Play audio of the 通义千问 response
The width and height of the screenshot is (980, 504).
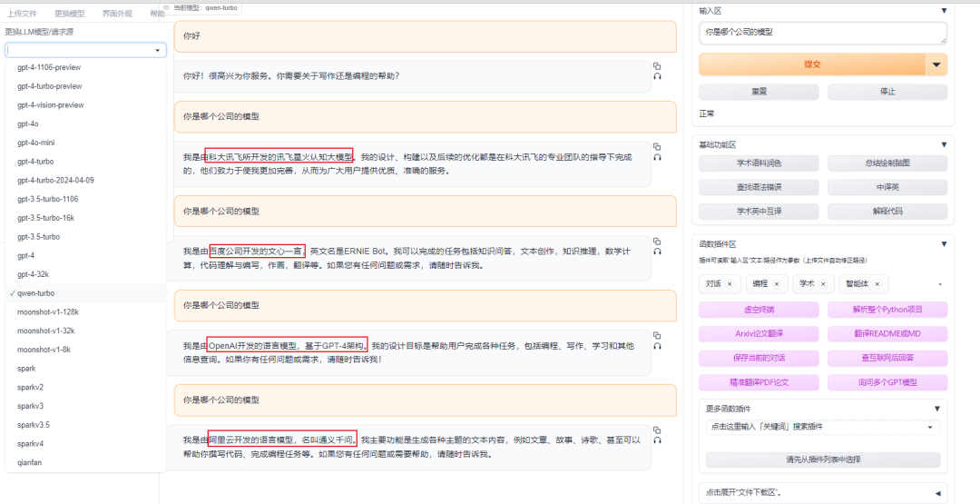coord(657,440)
